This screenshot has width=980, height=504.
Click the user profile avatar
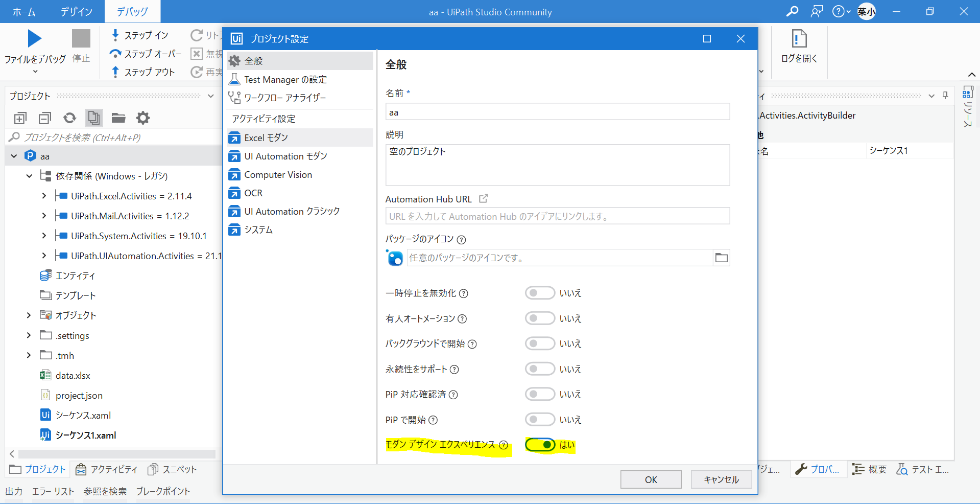(x=866, y=11)
